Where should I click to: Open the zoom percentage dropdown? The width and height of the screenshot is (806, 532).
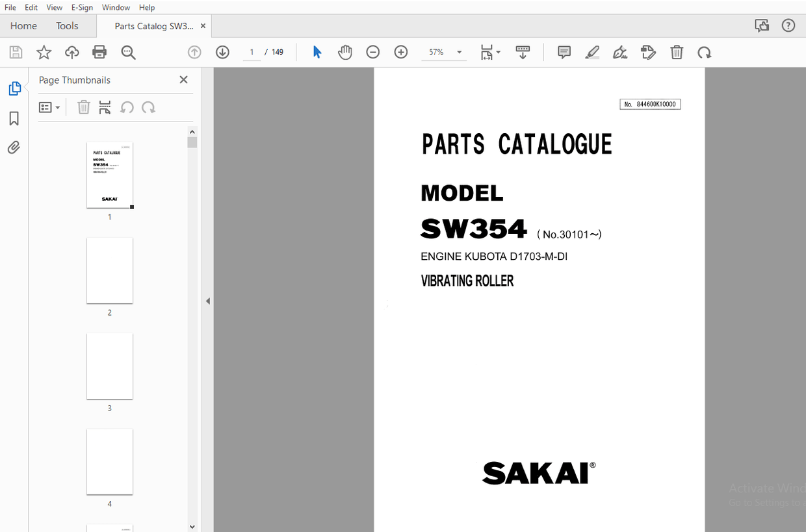point(458,52)
